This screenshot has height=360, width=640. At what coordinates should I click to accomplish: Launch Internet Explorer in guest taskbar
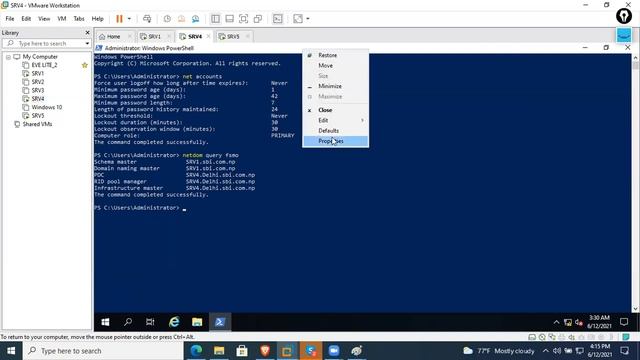[x=174, y=322]
